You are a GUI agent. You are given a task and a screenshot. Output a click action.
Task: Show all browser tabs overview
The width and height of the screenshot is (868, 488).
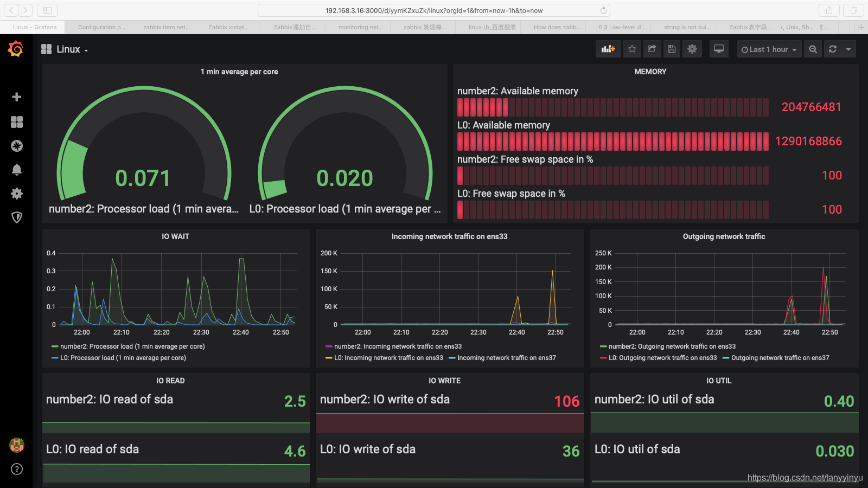[853, 10]
